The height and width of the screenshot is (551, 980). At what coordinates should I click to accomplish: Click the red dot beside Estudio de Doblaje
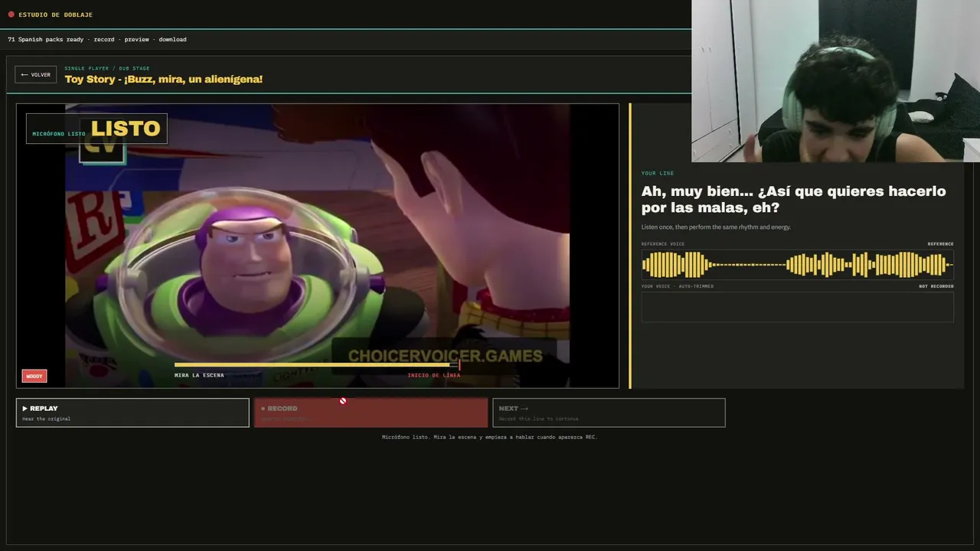tap(11, 15)
